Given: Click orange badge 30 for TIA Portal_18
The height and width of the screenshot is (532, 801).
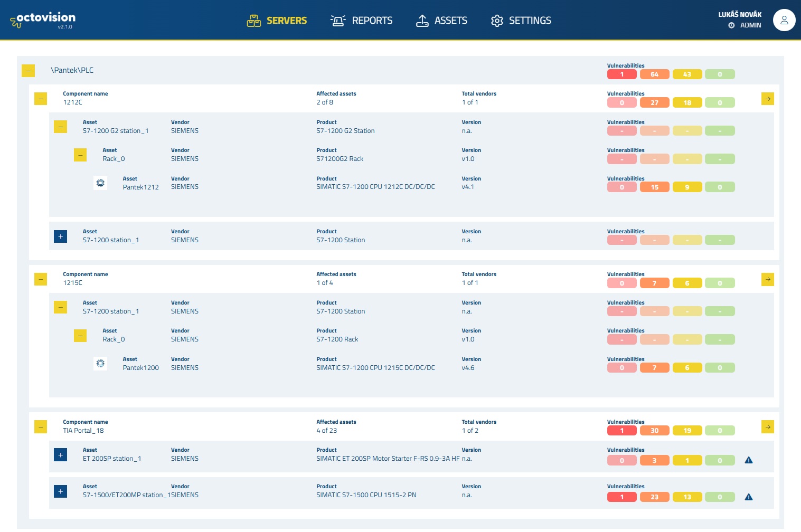Looking at the screenshot, I should [655, 431].
